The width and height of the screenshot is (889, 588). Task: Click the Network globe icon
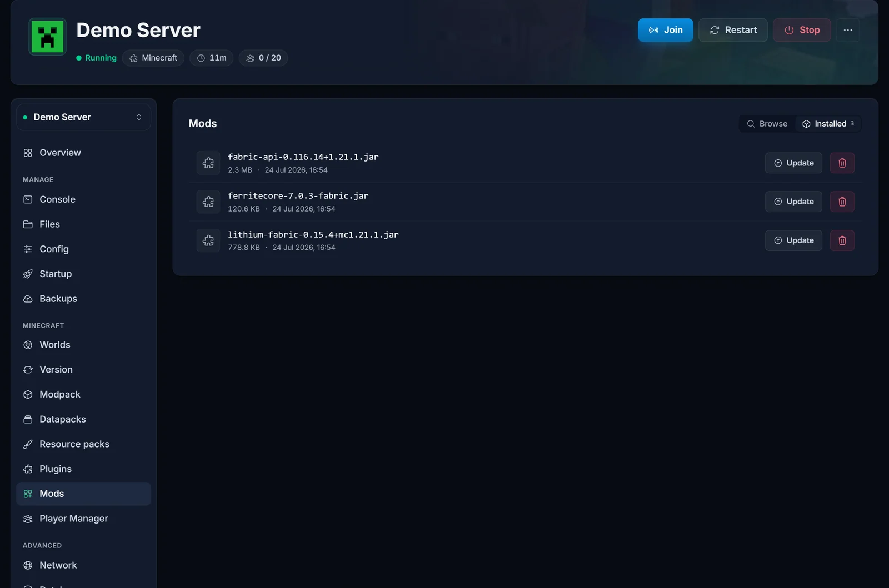tap(28, 565)
